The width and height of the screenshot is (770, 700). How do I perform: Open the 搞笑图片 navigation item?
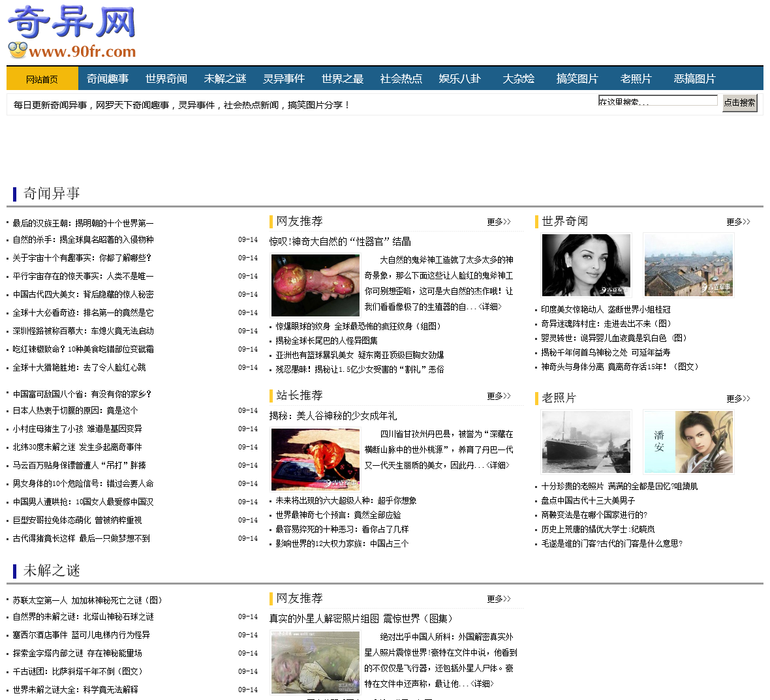coord(577,78)
